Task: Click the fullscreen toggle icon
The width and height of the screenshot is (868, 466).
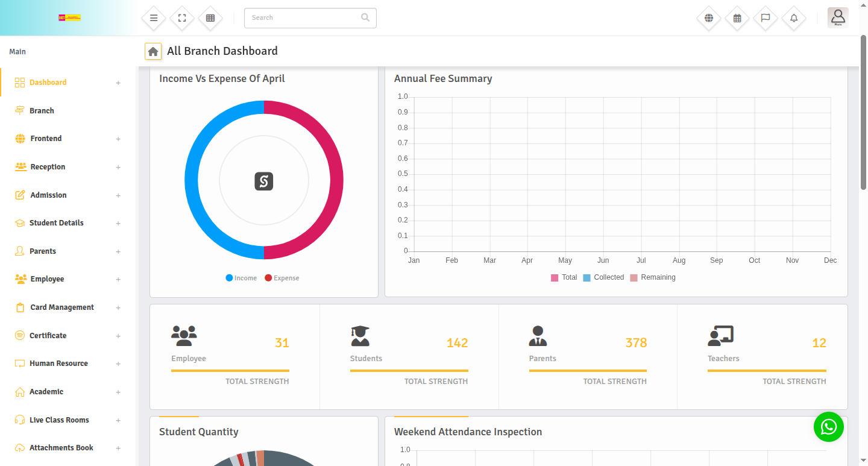Action: click(182, 18)
